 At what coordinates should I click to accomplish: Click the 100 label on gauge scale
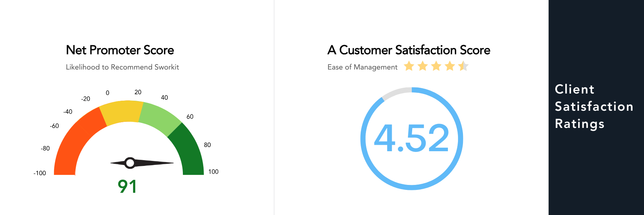(x=213, y=172)
